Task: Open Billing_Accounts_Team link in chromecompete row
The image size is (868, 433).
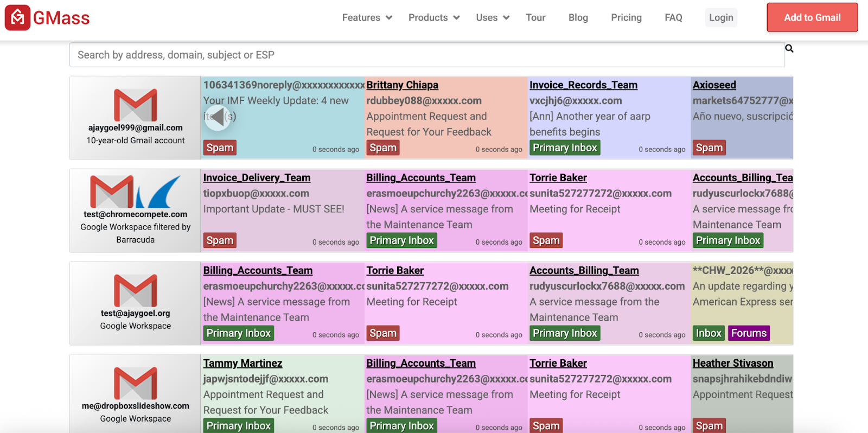Action: point(420,177)
